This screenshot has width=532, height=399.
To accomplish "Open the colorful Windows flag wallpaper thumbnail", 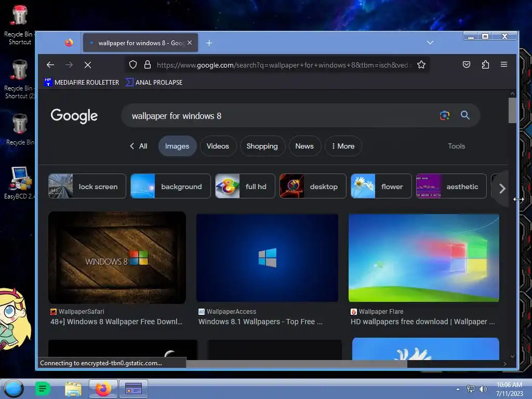I will pyautogui.click(x=424, y=258).
